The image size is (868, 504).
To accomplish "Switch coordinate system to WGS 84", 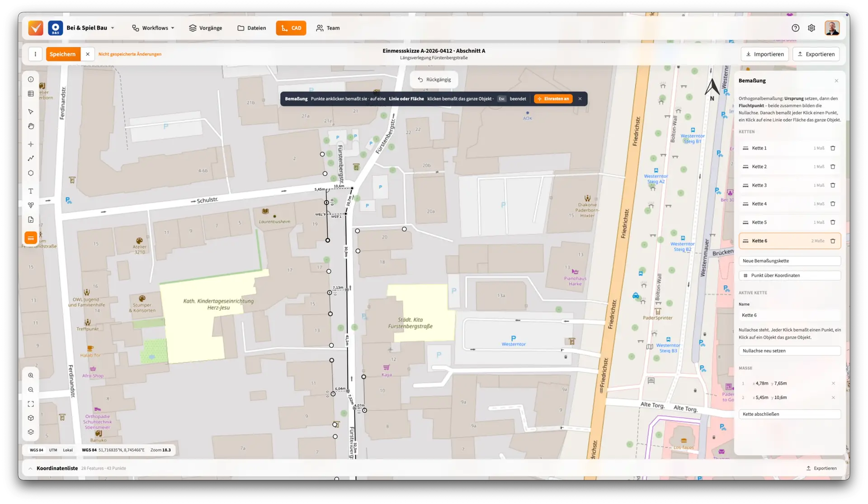I will click(37, 450).
